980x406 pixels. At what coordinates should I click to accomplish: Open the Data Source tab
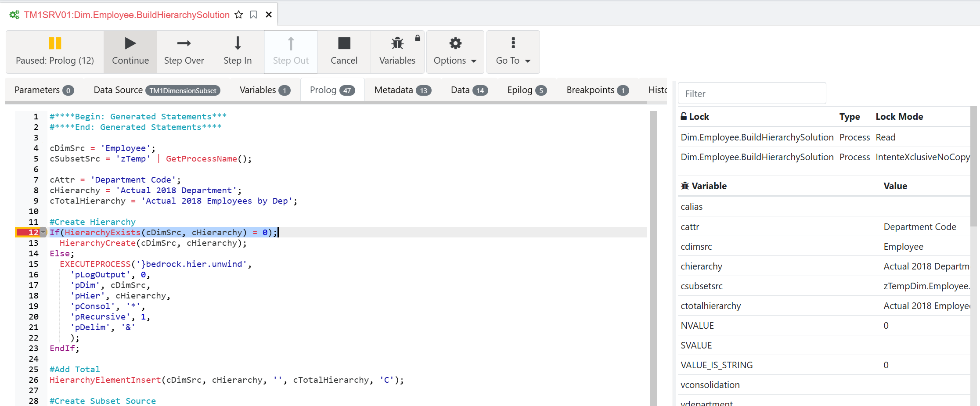(157, 90)
